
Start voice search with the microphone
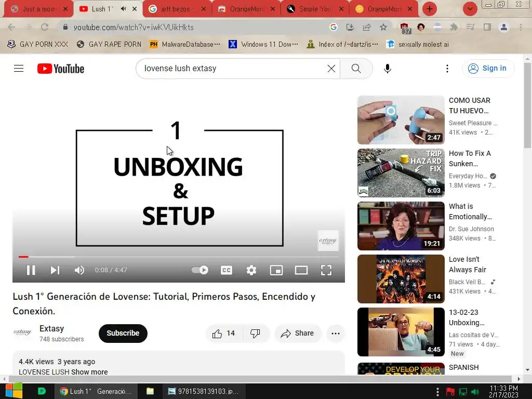click(388, 69)
